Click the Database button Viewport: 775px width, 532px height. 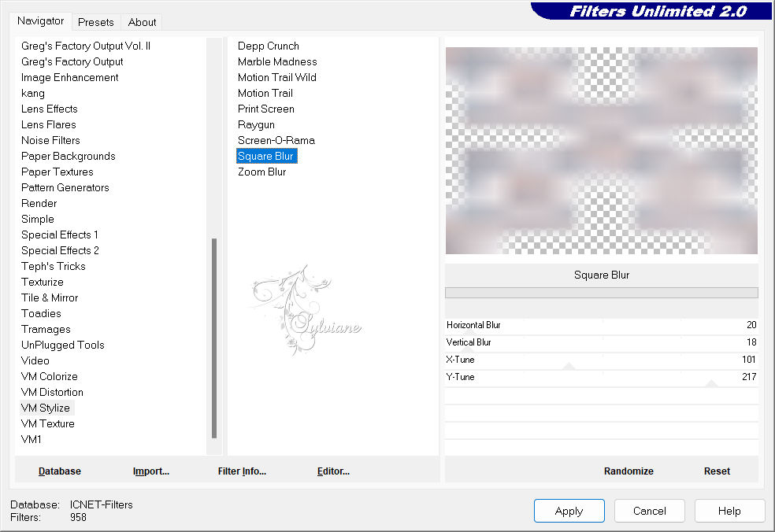(x=60, y=471)
